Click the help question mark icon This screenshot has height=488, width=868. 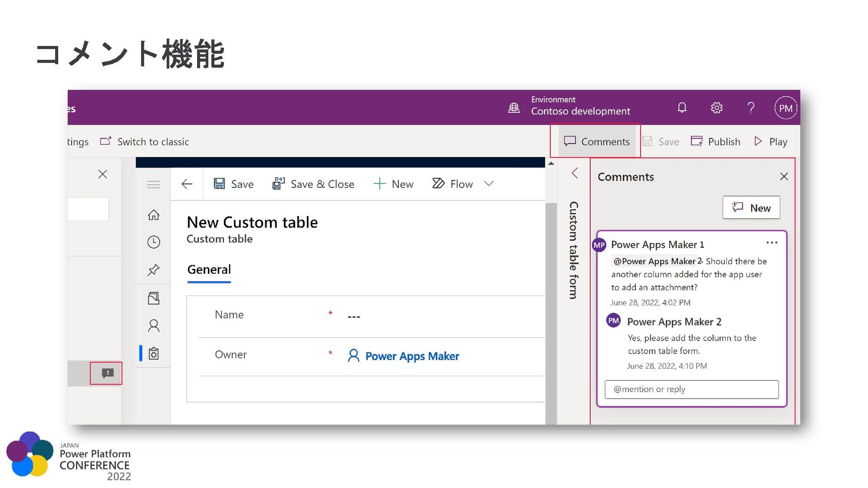click(751, 108)
